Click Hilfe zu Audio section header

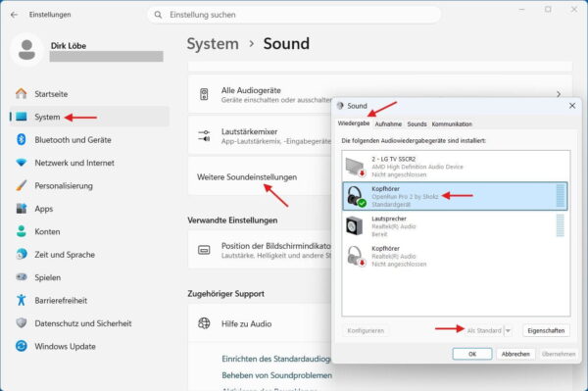click(x=260, y=323)
